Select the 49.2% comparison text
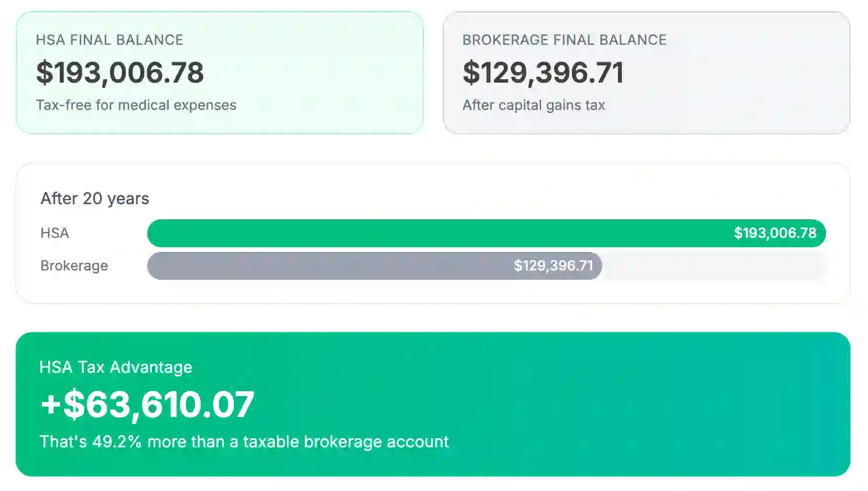 point(244,442)
